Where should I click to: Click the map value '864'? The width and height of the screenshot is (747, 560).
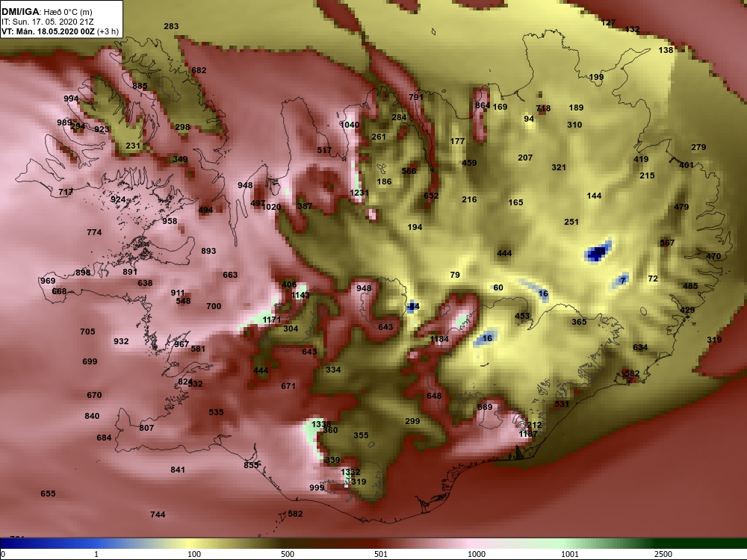click(482, 105)
